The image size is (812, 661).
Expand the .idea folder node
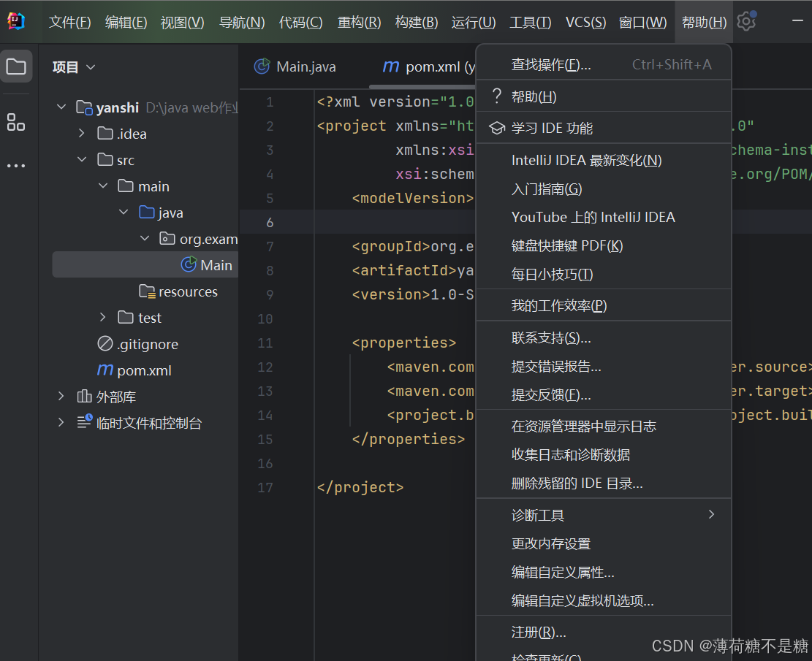click(x=82, y=134)
